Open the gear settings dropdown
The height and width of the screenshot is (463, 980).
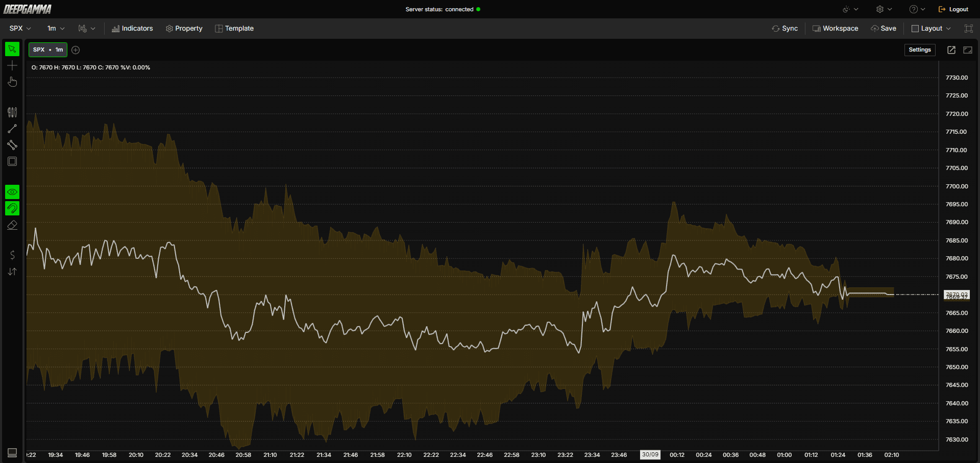[x=884, y=9]
